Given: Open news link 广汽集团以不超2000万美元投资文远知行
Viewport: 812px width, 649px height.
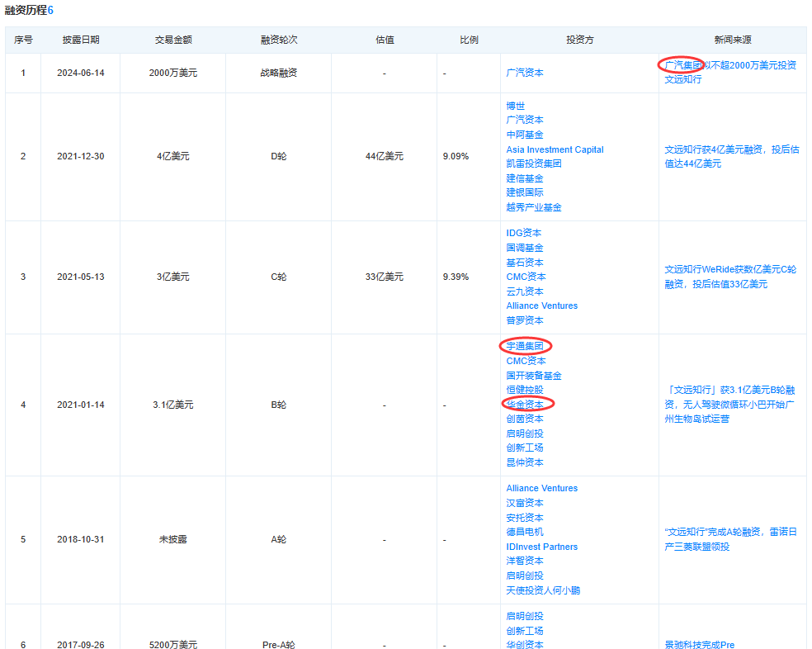Looking at the screenshot, I should click(x=730, y=72).
